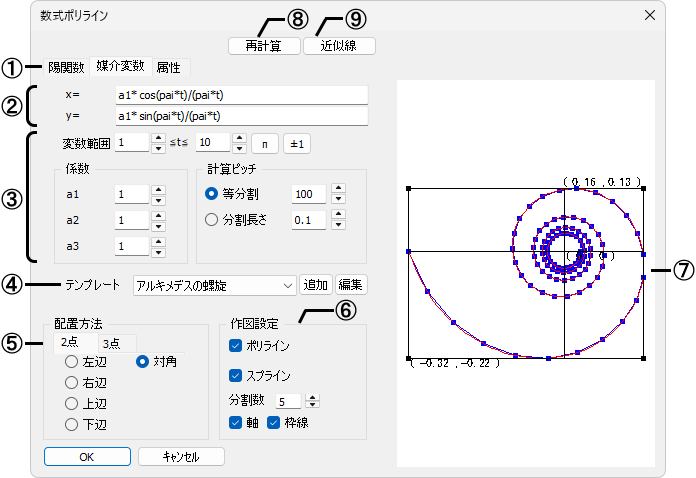Image resolution: width=696 pixels, height=478 pixels.
Task: Select the 左辺 radio button
Action: click(x=71, y=362)
